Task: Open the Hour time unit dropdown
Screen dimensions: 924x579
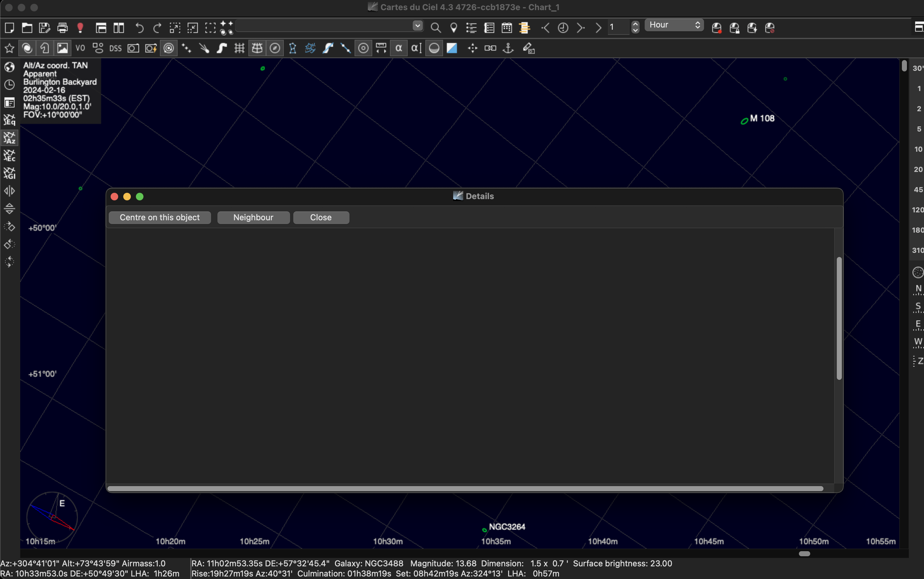Action: [674, 25]
